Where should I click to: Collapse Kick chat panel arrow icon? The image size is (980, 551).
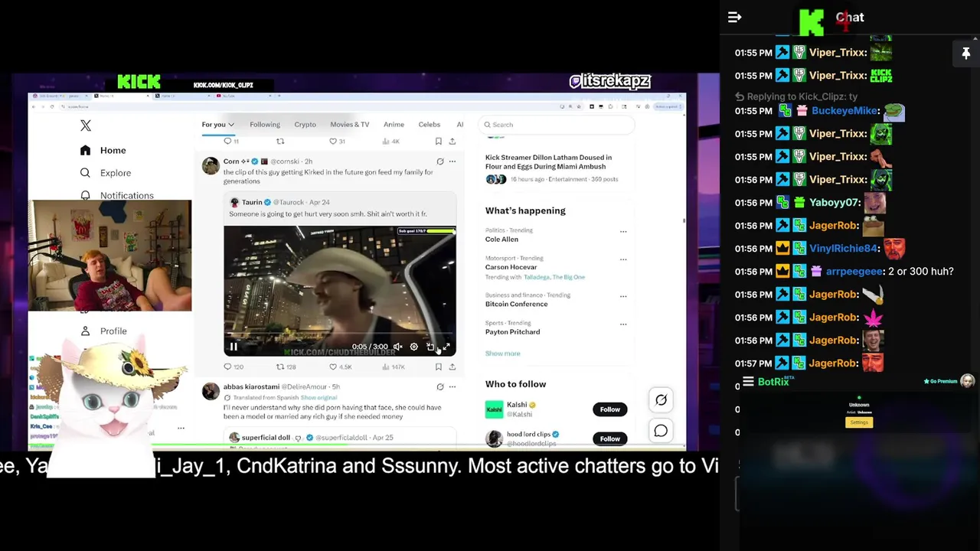pos(734,17)
